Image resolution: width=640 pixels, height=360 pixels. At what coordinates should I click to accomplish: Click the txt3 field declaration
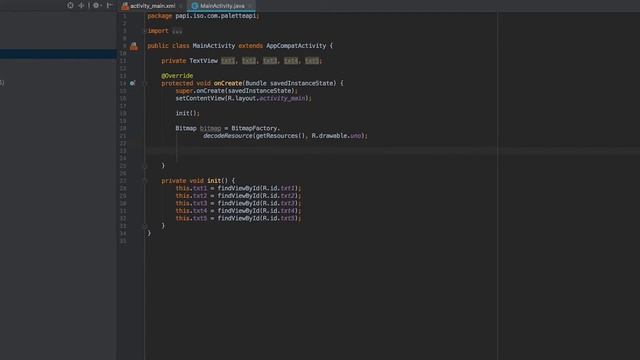pos(270,61)
